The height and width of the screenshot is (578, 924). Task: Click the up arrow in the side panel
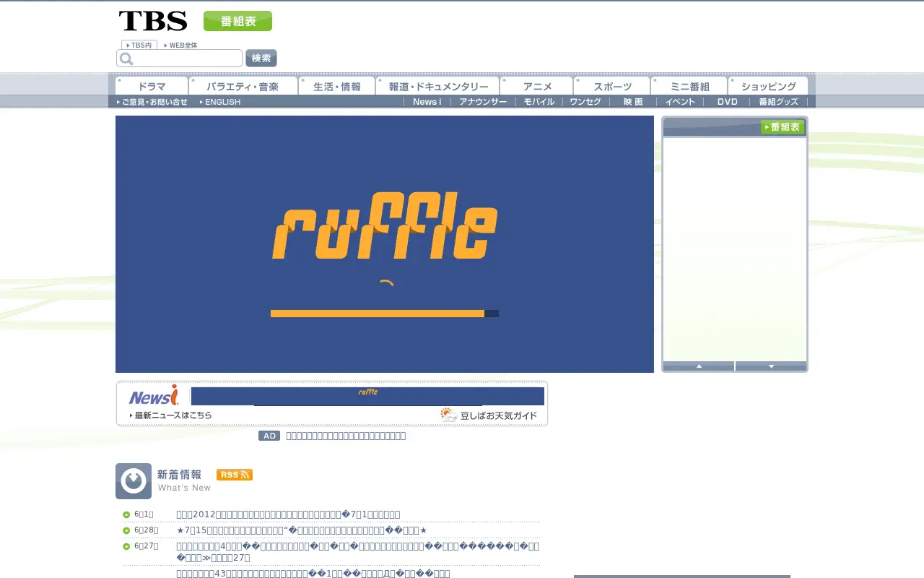699,366
